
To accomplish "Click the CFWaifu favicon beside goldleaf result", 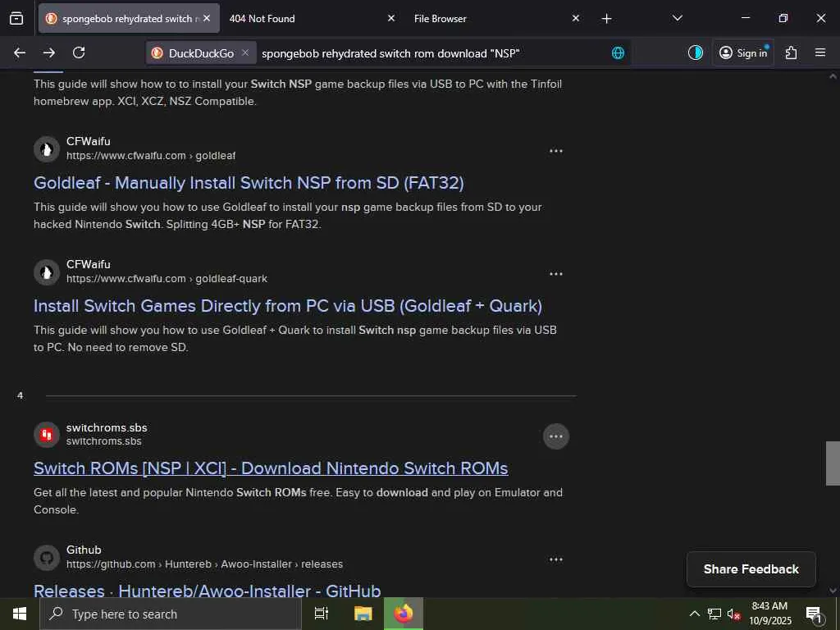I will [x=47, y=149].
